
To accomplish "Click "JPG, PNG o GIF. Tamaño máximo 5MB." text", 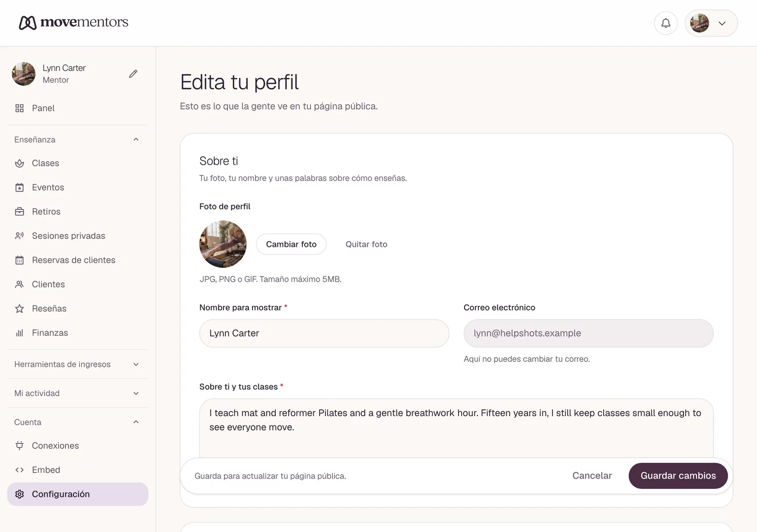I will click(x=271, y=279).
